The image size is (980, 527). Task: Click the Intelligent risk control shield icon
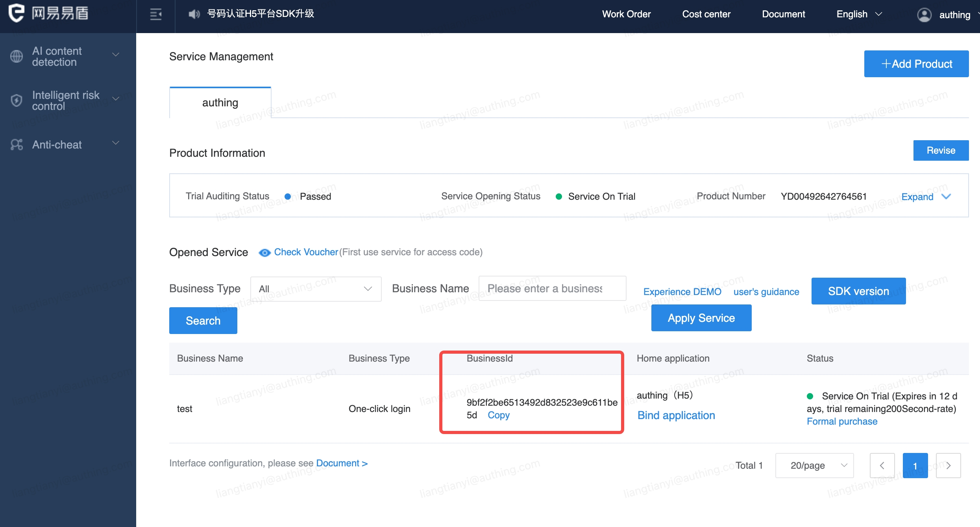pyautogui.click(x=17, y=100)
